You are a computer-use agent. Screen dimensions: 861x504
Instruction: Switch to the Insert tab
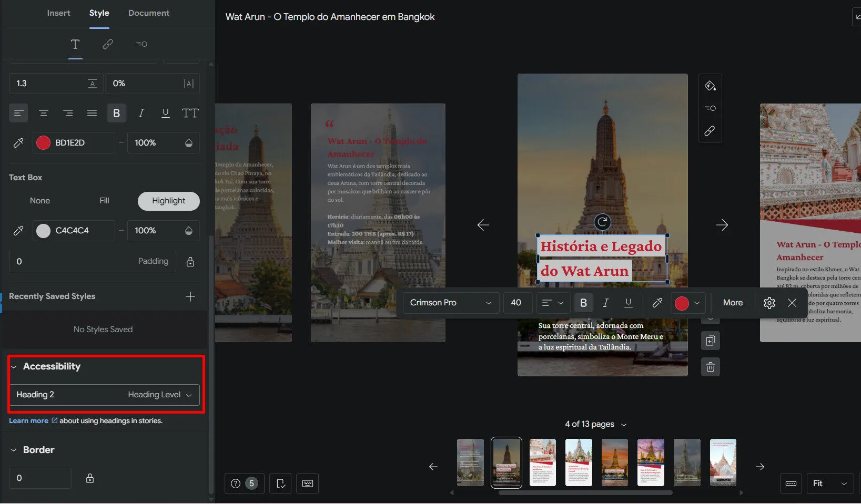tap(58, 13)
